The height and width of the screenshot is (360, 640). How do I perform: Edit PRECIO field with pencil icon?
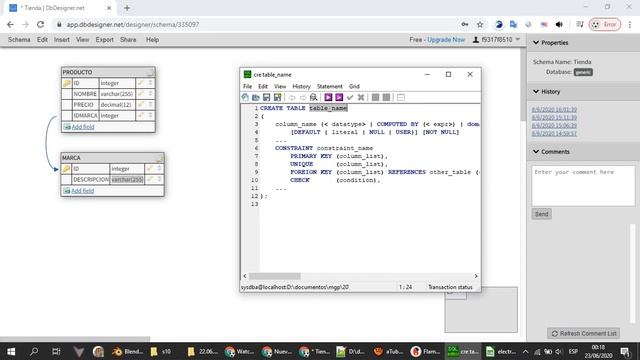pos(141,105)
